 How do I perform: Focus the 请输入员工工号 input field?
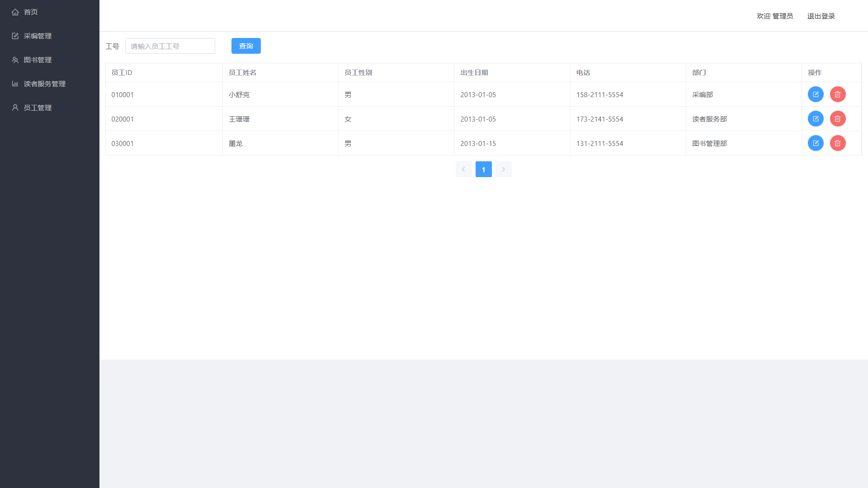coord(170,46)
